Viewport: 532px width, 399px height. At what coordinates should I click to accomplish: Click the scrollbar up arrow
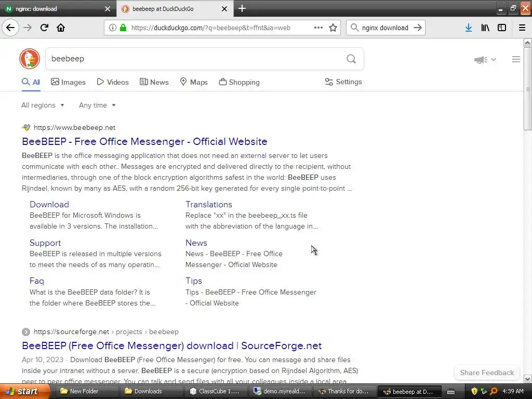click(x=527, y=43)
